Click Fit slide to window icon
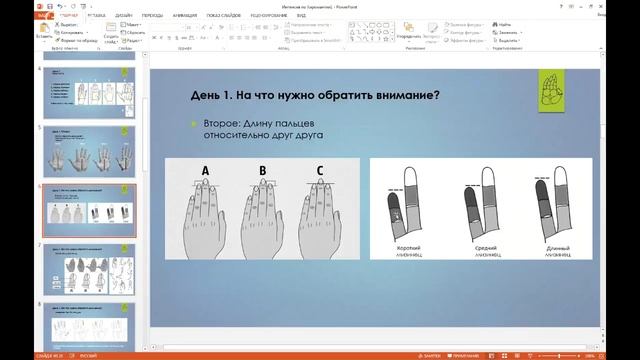 coord(601,356)
